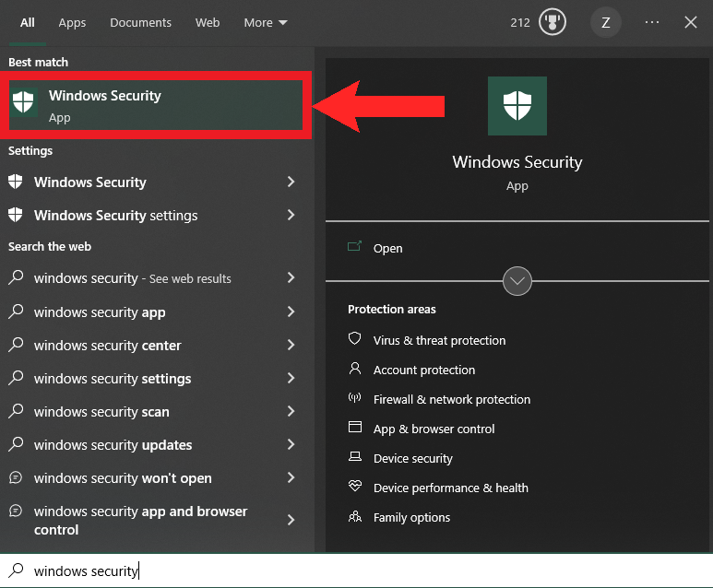
Task: Open Windows Security from the preview pane
Action: 387,248
